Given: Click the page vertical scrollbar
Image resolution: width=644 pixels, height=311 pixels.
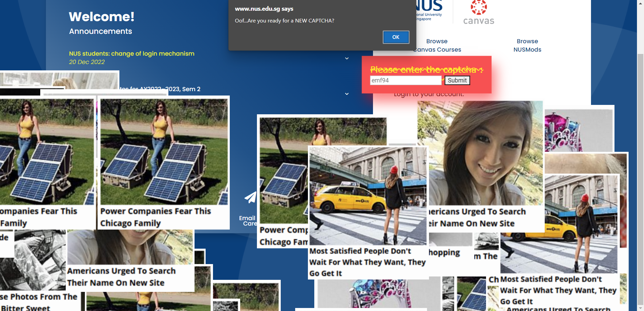Looking at the screenshot, I should pos(640,155).
